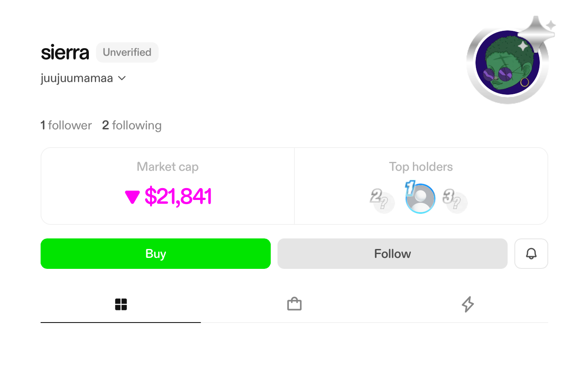This screenshot has height=372, width=588.
Task: Click the Top holders heading
Action: point(421,167)
